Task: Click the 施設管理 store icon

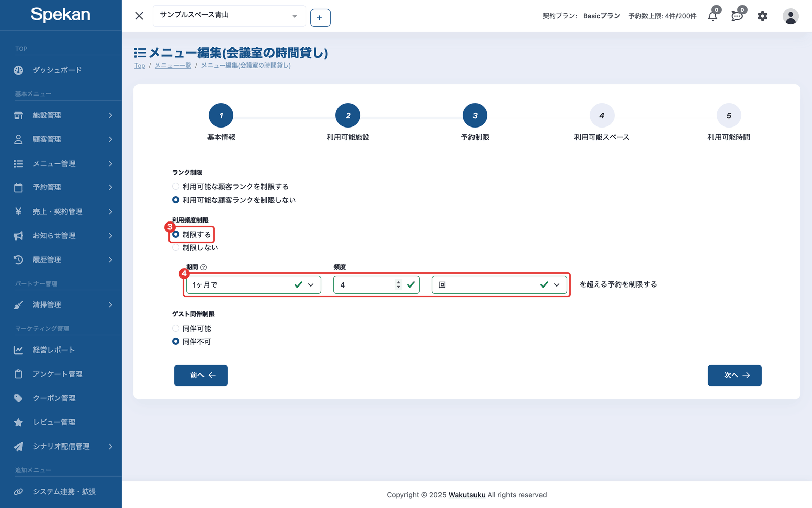Action: tap(18, 115)
